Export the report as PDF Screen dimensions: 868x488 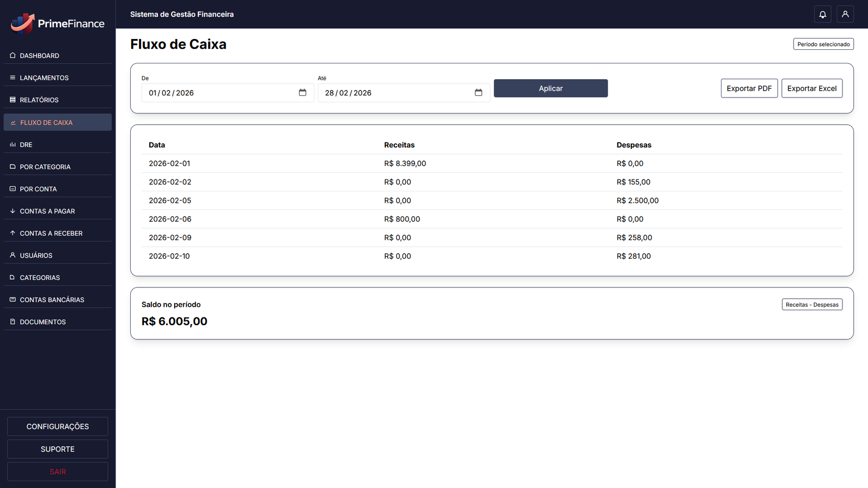tap(749, 88)
